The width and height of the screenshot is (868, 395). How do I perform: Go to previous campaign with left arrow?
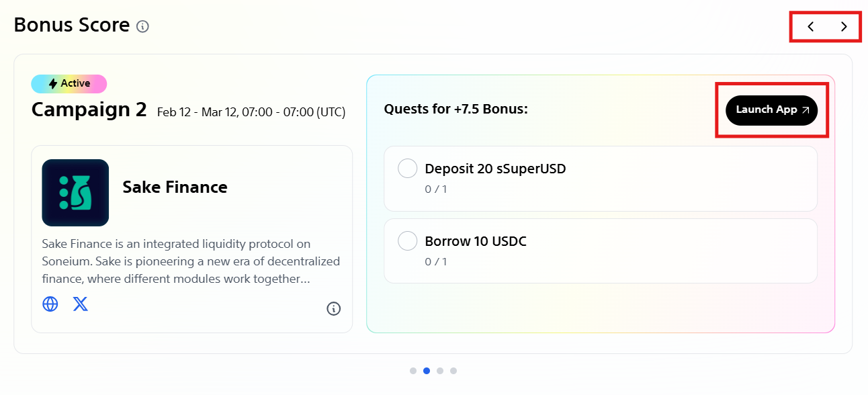(811, 27)
